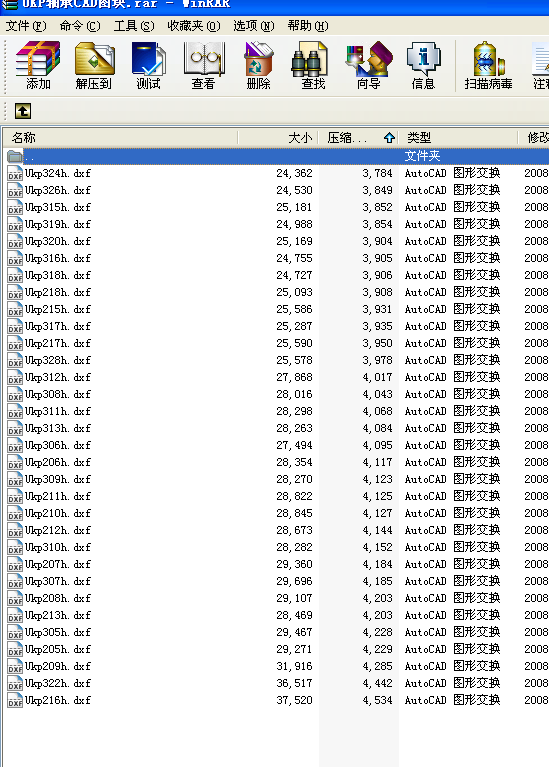Open the Help (帮助) menu
549x767 pixels.
click(308, 25)
